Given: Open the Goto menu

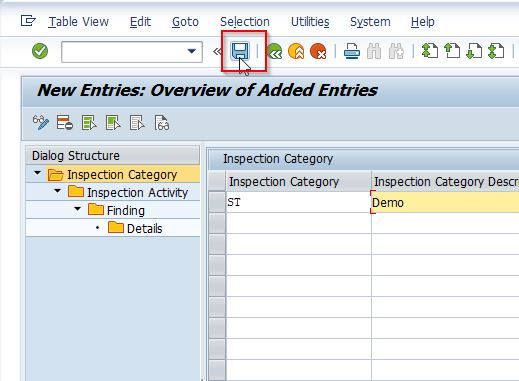Looking at the screenshot, I should [185, 22].
